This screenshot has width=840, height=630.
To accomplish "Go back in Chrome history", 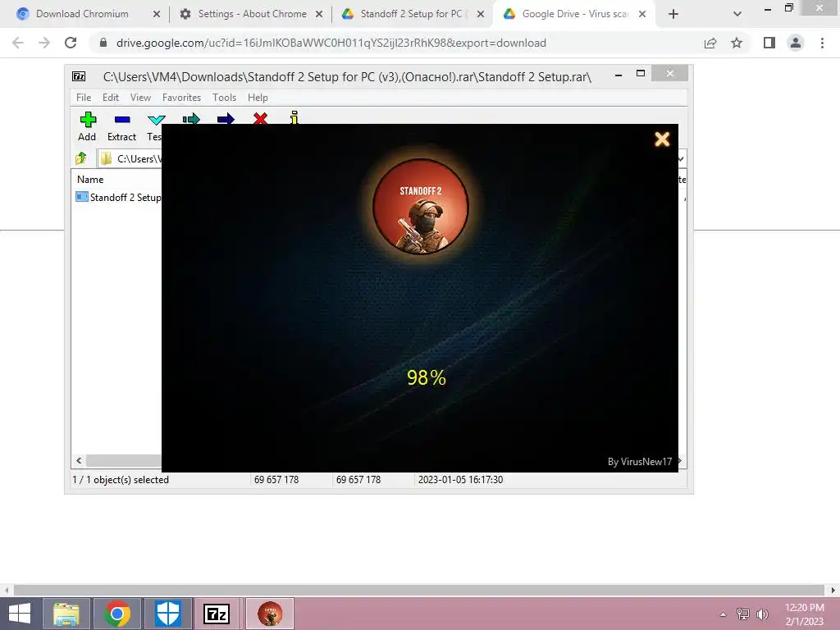I will [18, 43].
